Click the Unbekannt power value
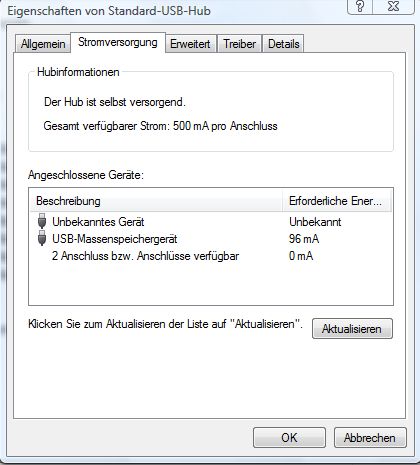Screen dimensions: 420x465 pyautogui.click(x=315, y=222)
